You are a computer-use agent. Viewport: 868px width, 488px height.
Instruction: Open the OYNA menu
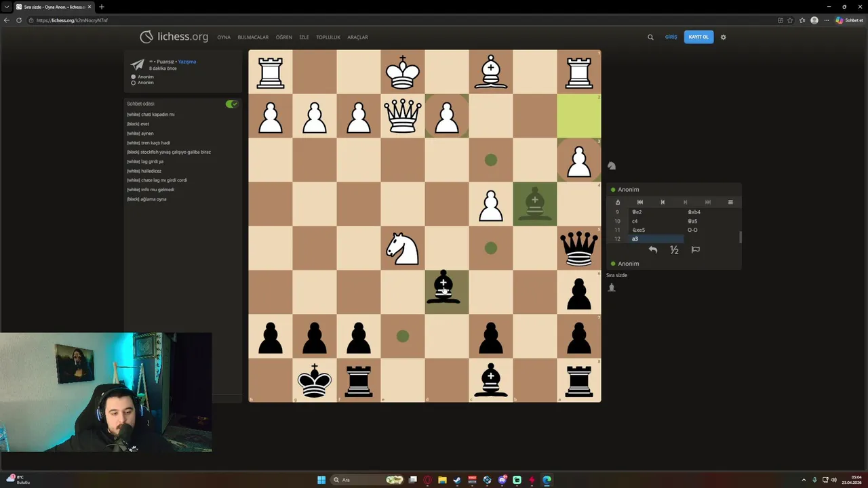[224, 37]
